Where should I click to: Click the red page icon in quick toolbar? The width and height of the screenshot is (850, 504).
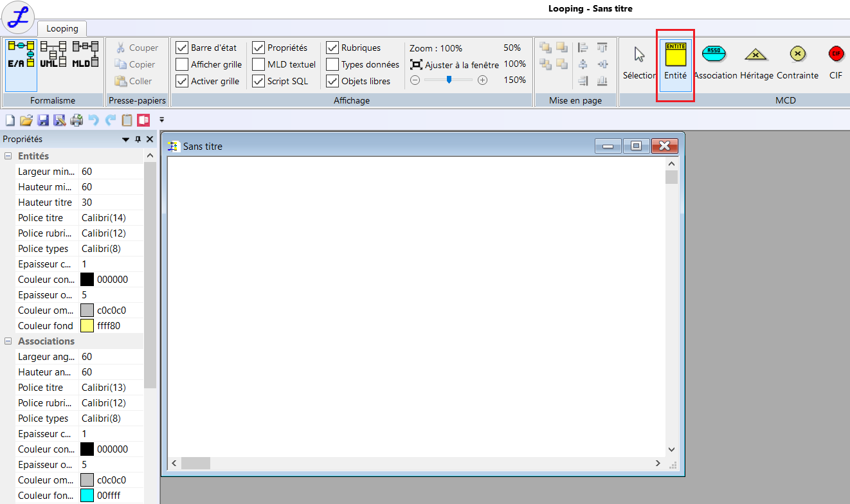tap(143, 120)
